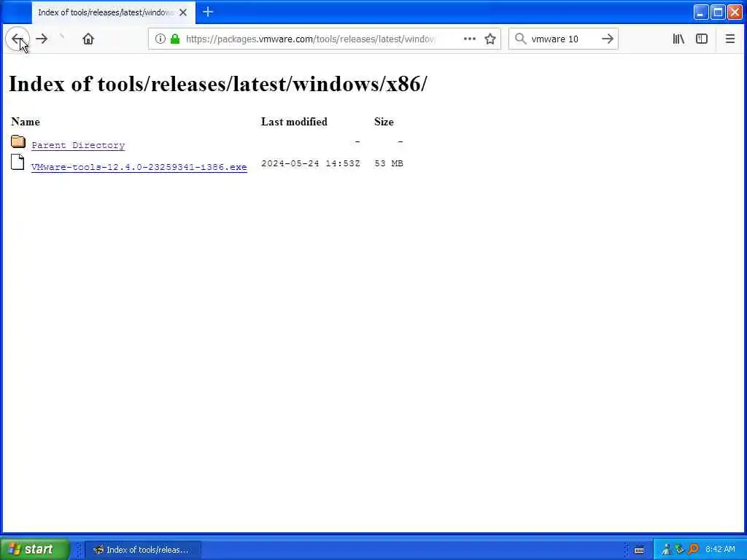Viewport: 747px width, 560px height.
Task: Click the network tray icon
Action: pos(667,550)
